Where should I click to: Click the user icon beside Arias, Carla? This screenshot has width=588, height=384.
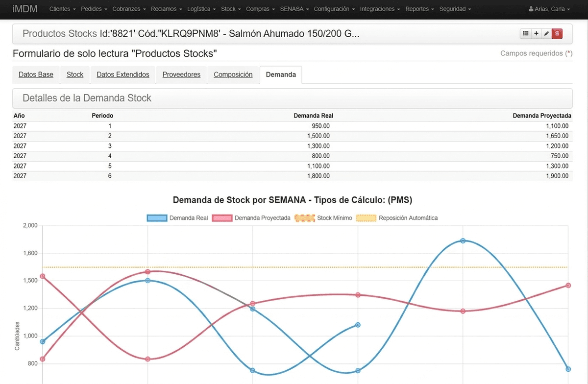[531, 9]
